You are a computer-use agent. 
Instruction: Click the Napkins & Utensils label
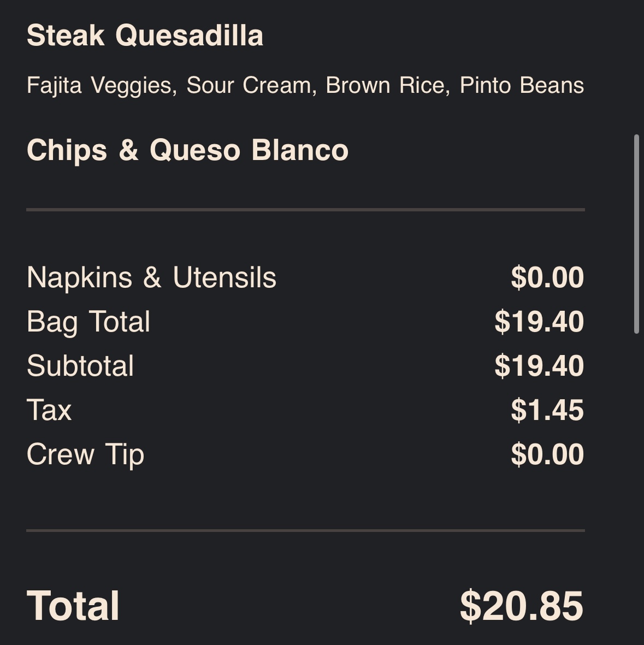point(151,277)
